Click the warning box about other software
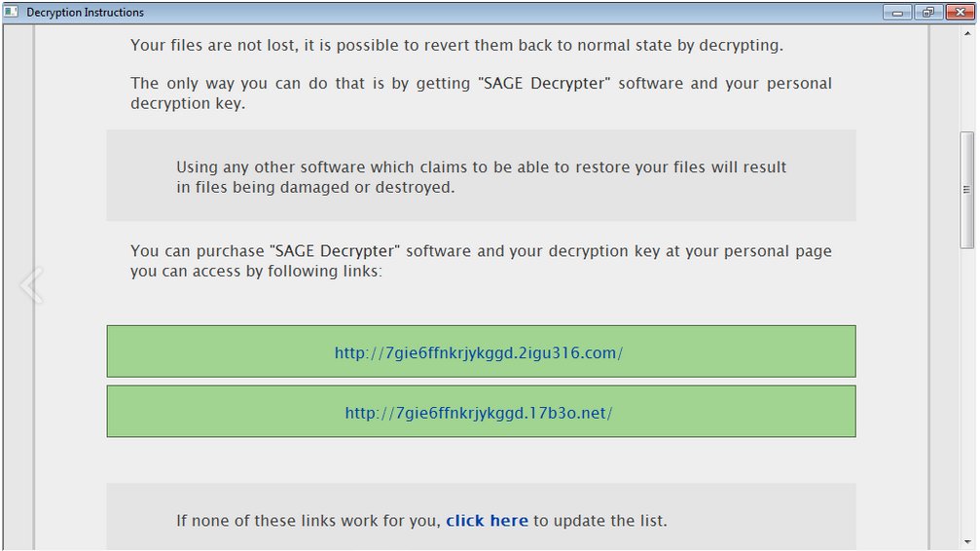980x551 pixels. pyautogui.click(x=482, y=176)
